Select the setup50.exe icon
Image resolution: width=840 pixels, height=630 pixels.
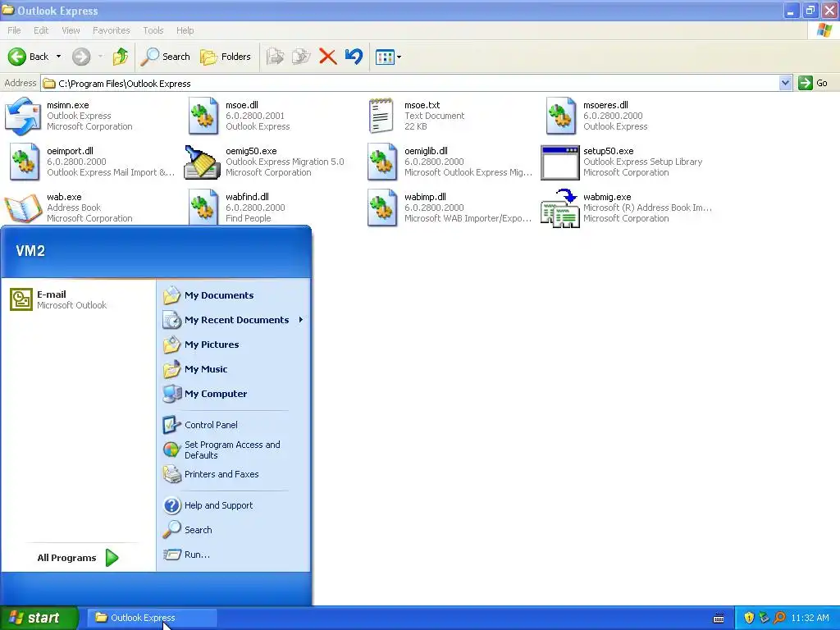click(559, 162)
